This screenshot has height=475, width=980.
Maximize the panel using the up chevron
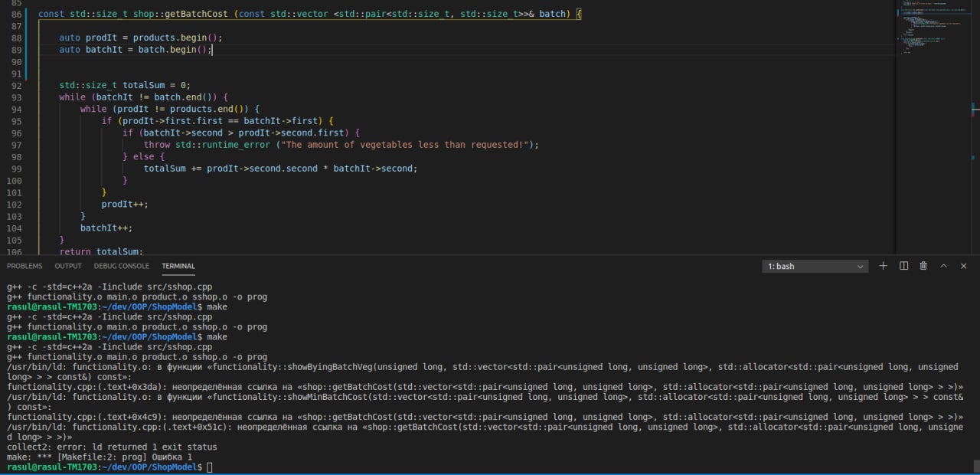(943, 266)
